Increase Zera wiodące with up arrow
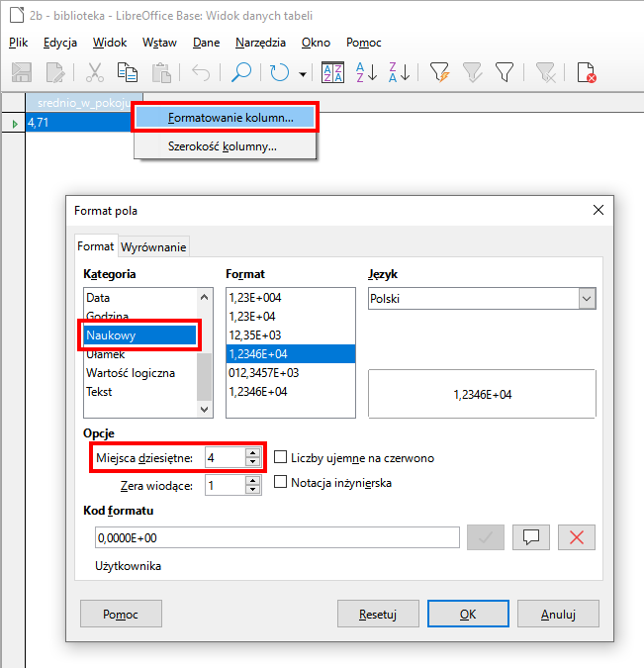The image size is (644, 668). (253, 481)
